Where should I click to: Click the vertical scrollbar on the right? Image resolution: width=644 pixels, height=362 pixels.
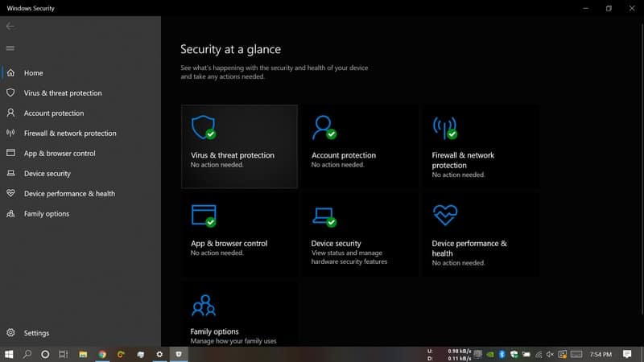[642, 169]
